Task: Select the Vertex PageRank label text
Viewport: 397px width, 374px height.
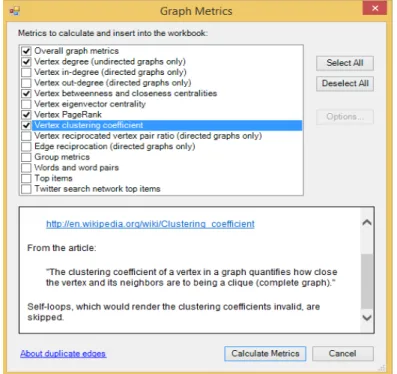Action: coord(68,115)
